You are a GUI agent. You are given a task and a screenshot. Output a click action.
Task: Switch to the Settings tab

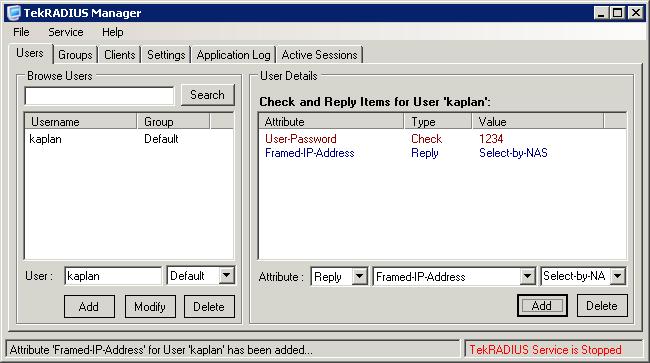point(166,55)
